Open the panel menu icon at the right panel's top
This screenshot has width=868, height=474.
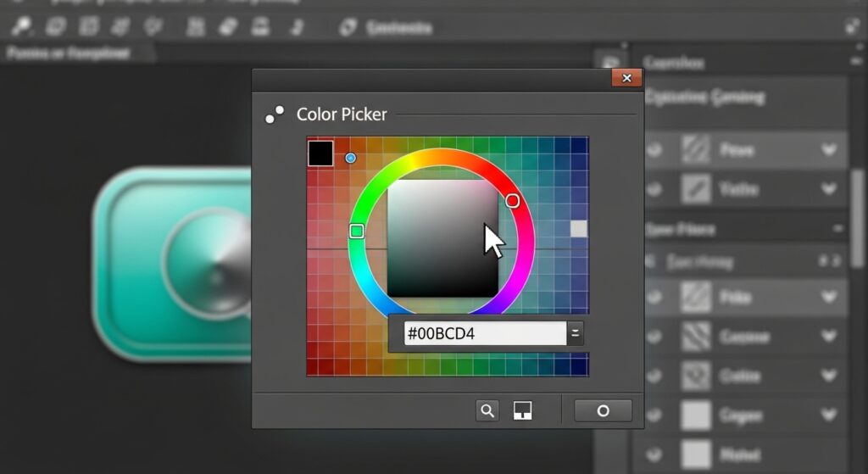coord(857,61)
